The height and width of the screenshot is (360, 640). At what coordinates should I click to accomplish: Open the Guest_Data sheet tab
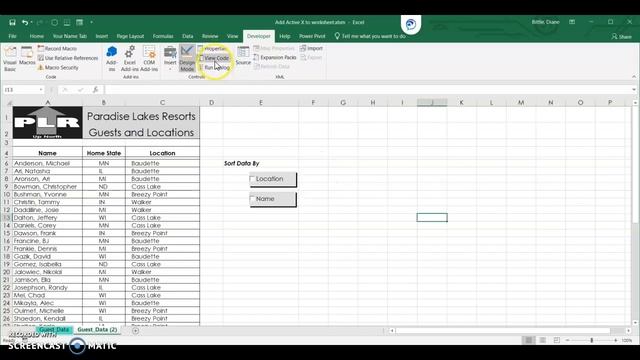(54, 329)
